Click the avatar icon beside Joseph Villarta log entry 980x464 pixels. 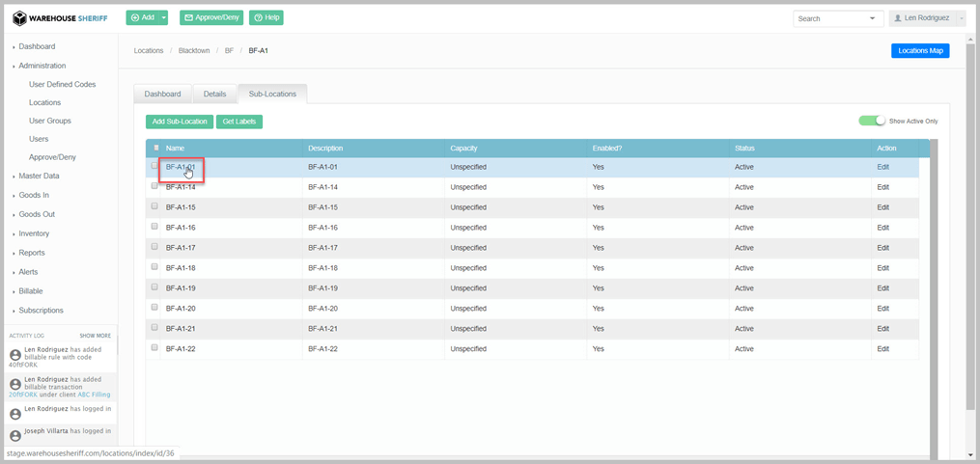click(14, 434)
